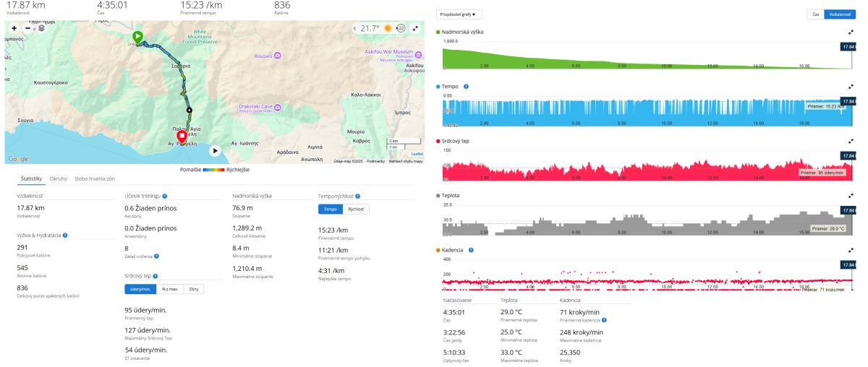Screen dimensions: 868x367
Task: Show heart rate as % z max.
Action: click(x=171, y=289)
